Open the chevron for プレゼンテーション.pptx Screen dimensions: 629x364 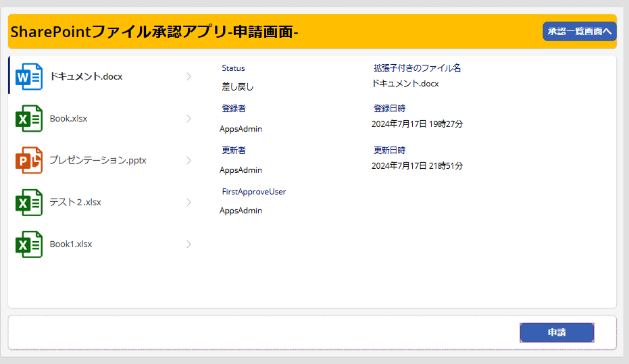(x=188, y=160)
